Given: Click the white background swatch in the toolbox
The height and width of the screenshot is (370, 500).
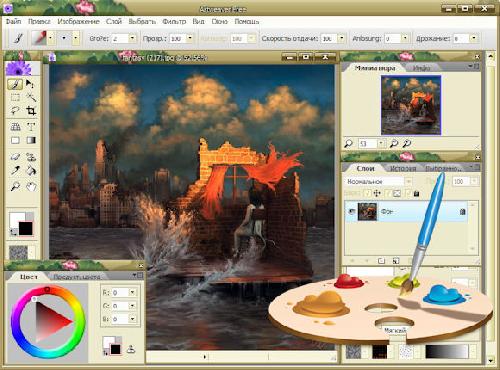Looking at the screenshot, I should (17, 219).
